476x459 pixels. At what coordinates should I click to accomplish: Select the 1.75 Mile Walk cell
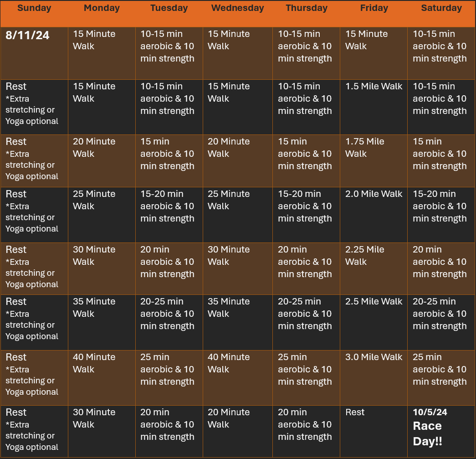(x=374, y=161)
